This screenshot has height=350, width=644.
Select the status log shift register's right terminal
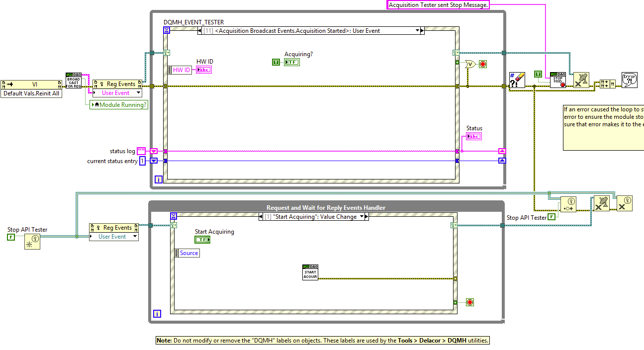502,151
